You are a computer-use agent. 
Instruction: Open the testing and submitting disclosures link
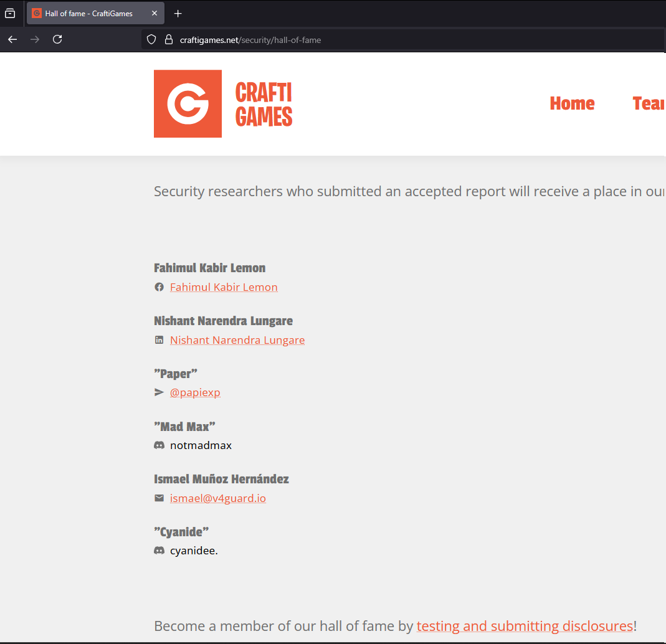pyautogui.click(x=525, y=626)
